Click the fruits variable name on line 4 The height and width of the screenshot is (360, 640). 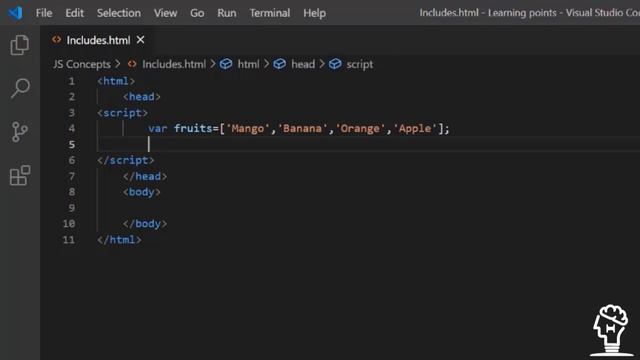coord(193,129)
